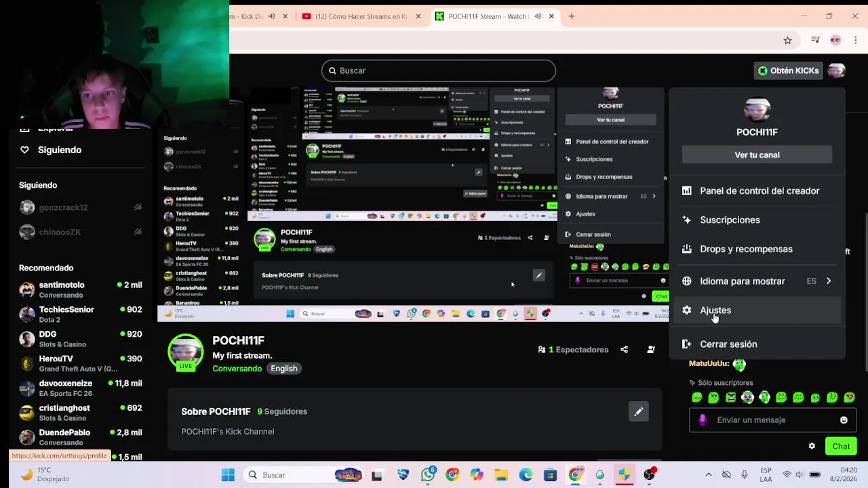868x488 pixels.
Task: Switch to Cómo Hacer Streams YouTube tab
Action: tap(361, 16)
